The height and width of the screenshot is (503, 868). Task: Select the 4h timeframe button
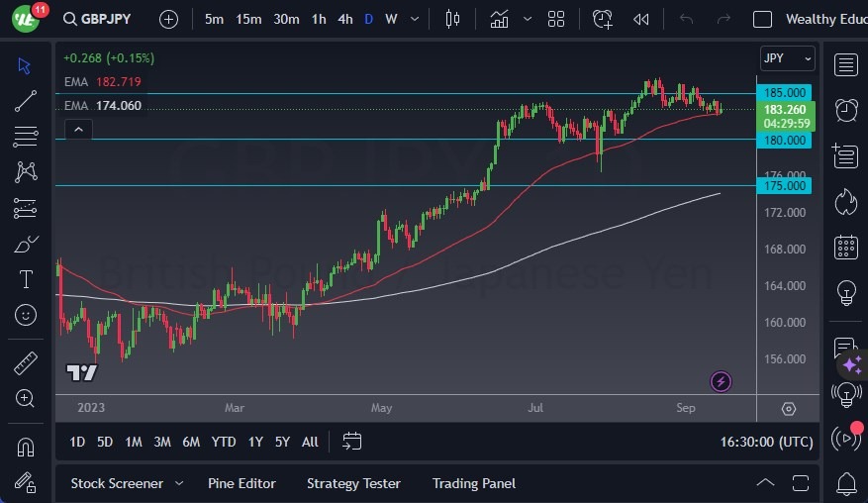(x=344, y=19)
